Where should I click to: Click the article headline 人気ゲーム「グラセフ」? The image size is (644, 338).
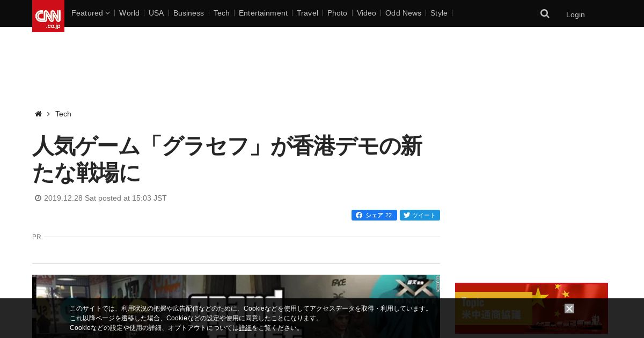coord(228,159)
